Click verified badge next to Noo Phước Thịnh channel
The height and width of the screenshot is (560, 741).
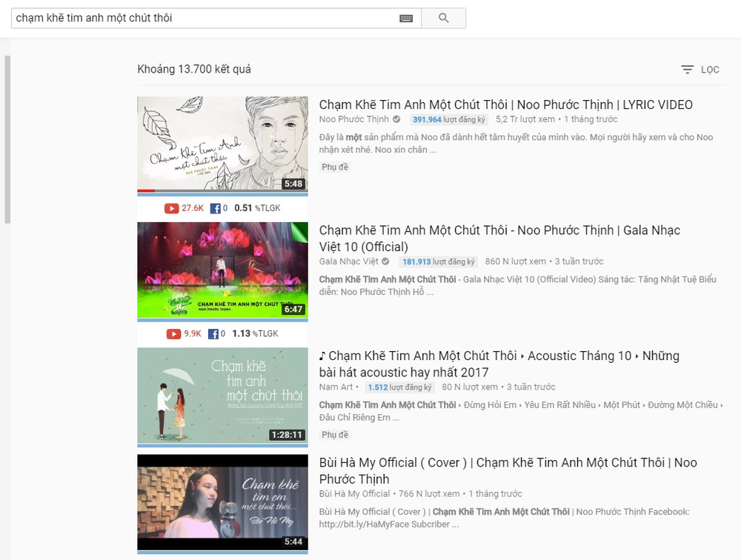tap(396, 119)
